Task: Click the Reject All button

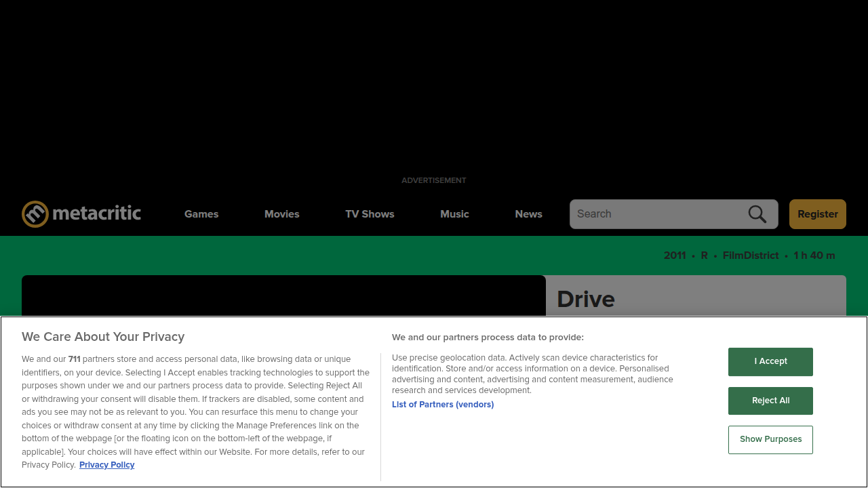Action: point(770,401)
